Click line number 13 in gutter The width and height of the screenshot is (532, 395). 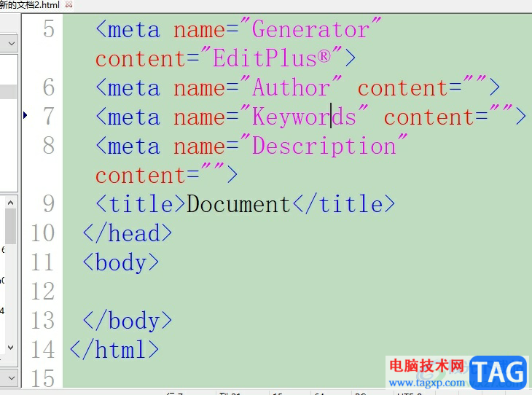coord(43,321)
